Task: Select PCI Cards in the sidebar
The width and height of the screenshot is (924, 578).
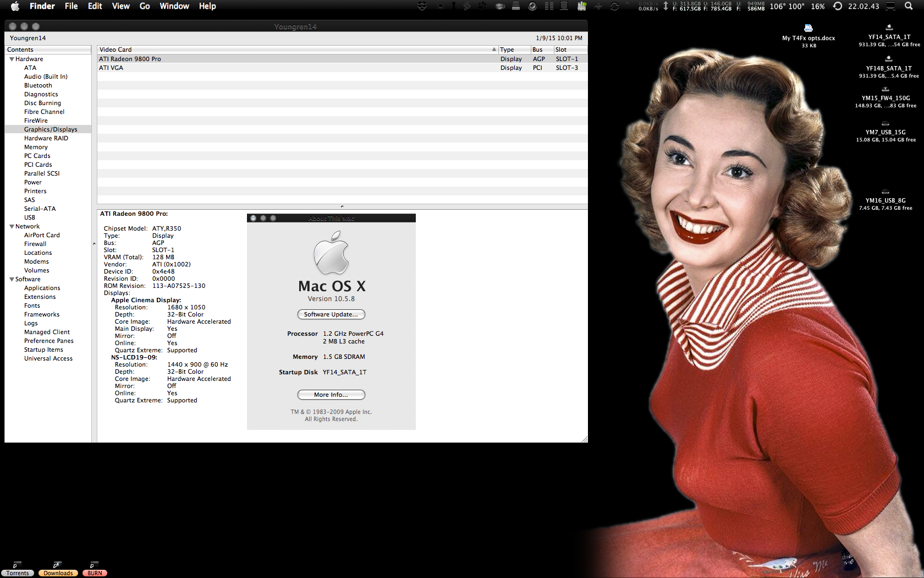Action: 38,165
